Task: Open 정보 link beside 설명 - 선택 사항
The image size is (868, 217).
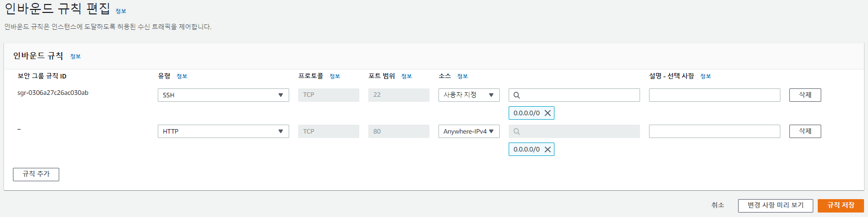Action: 706,76
